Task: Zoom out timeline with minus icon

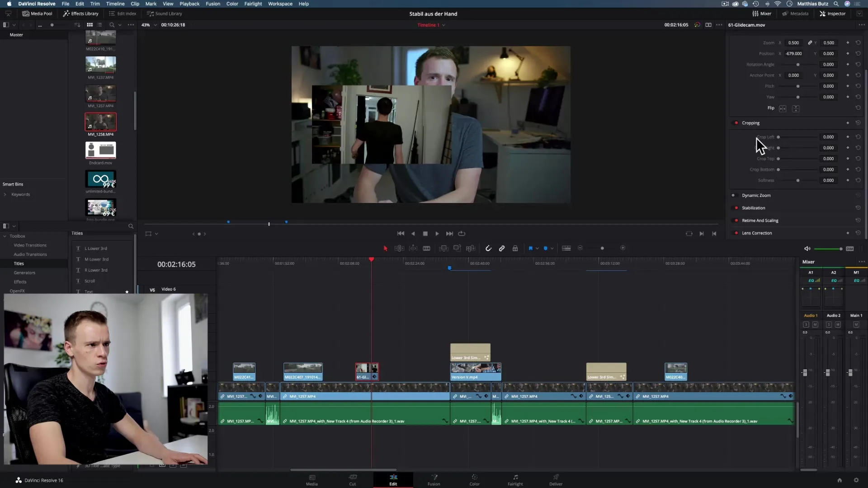Action: pos(580,248)
